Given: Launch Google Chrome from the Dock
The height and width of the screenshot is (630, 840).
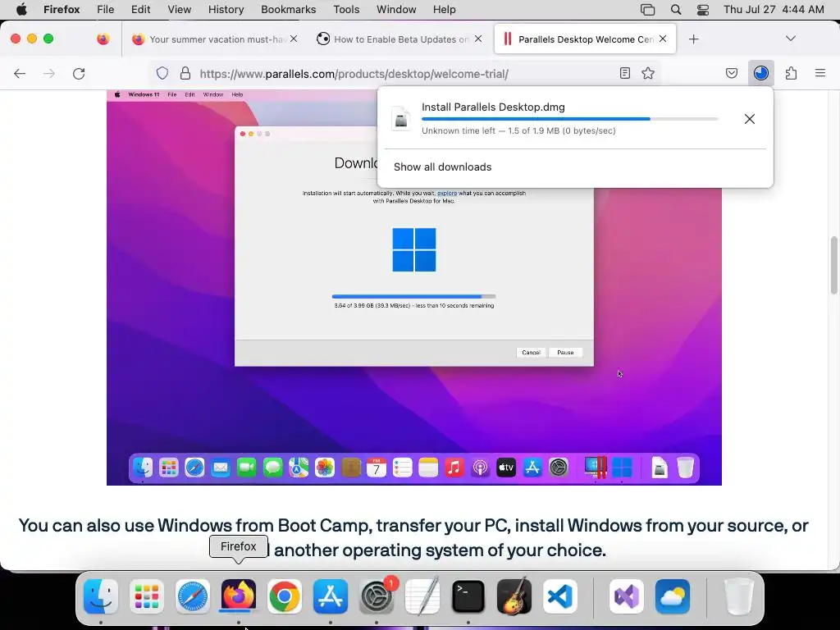Looking at the screenshot, I should [285, 596].
